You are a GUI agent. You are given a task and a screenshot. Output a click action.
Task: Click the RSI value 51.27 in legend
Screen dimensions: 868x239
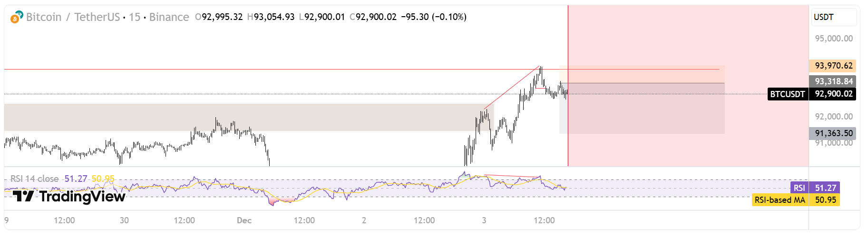coord(76,179)
